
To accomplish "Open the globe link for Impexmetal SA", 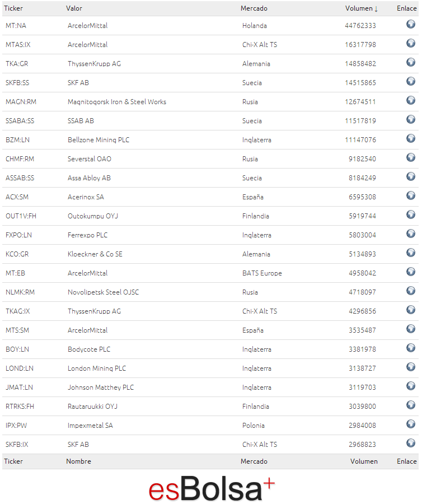I will [x=411, y=424].
